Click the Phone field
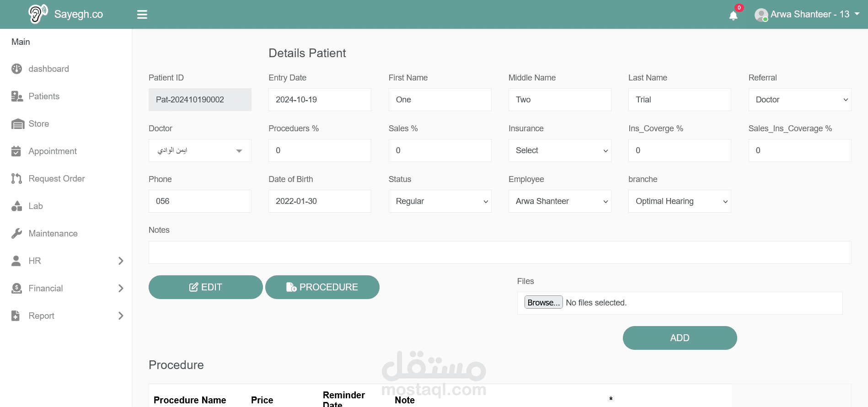 [200, 201]
